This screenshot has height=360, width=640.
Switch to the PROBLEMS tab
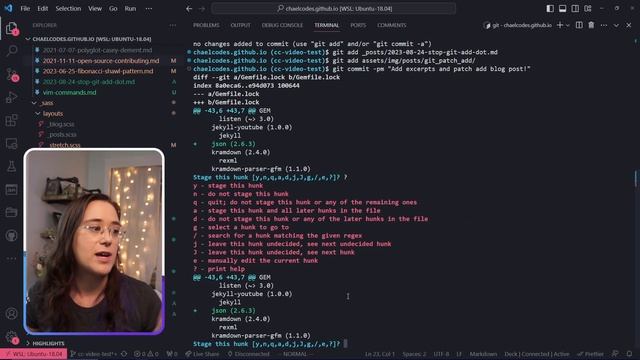coord(206,25)
